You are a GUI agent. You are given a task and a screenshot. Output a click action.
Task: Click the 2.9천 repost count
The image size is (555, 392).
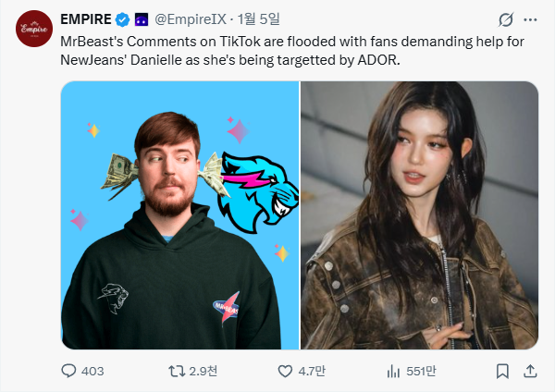[x=203, y=371]
